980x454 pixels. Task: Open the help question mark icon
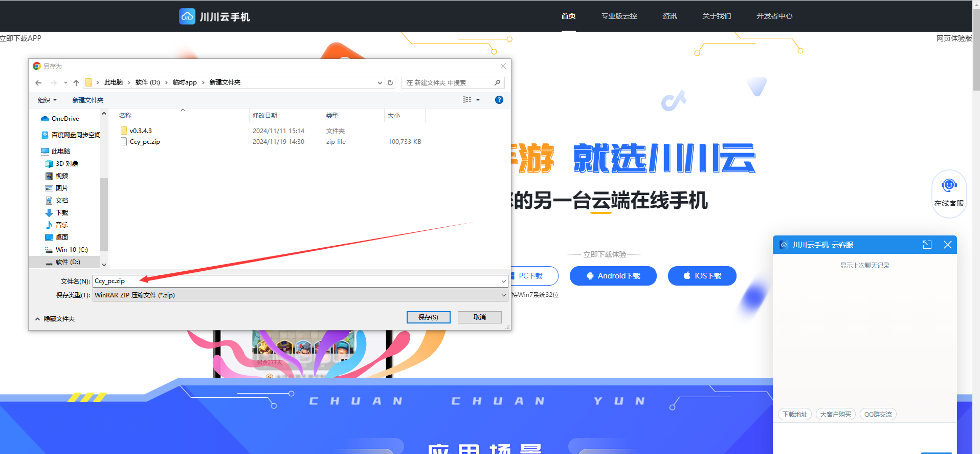[499, 100]
